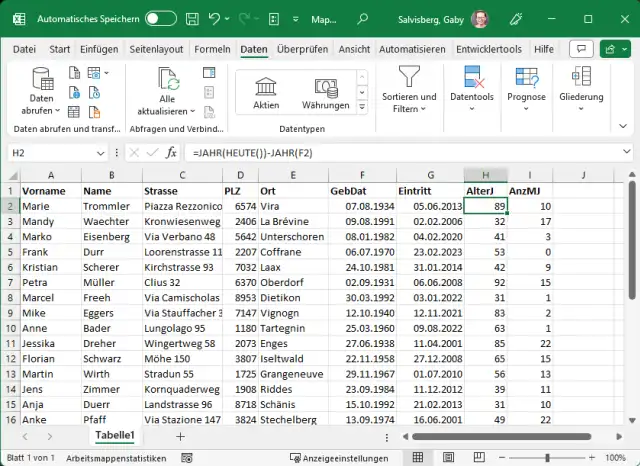Select the Aktien data type
The image size is (640, 466).
click(266, 93)
